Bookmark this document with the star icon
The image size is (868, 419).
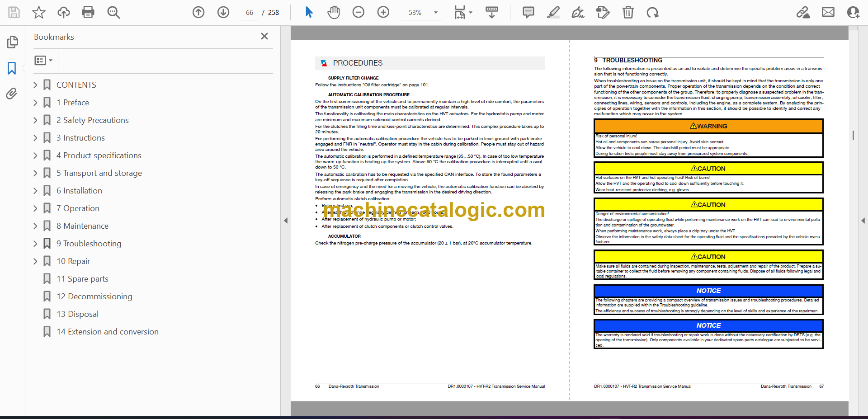[x=39, y=12]
